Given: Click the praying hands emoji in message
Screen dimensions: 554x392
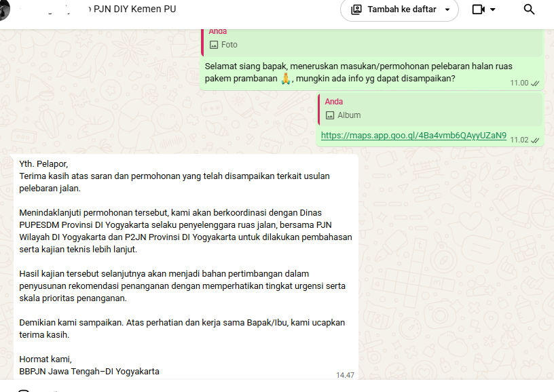Looking at the screenshot, I should click(285, 78).
